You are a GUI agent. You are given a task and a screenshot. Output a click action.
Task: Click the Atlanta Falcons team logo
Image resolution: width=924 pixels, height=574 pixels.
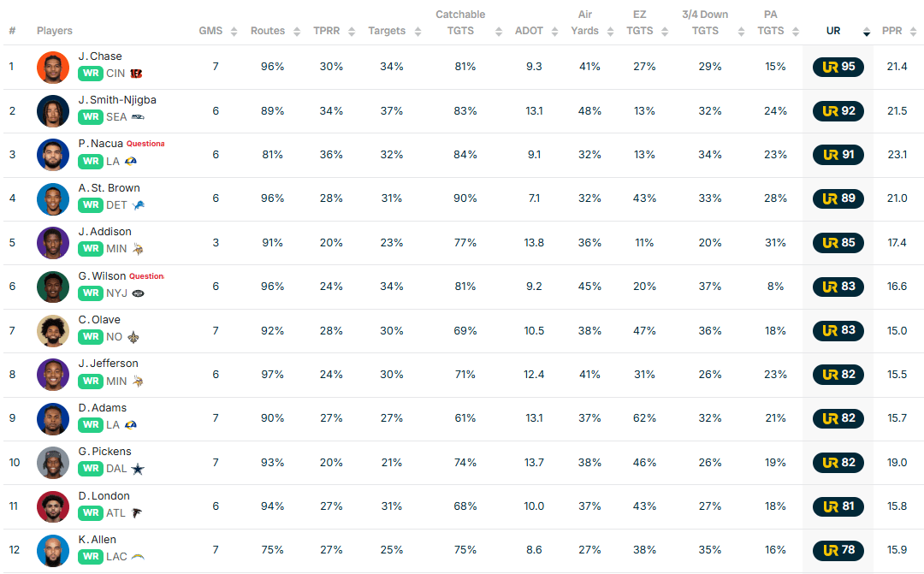coord(137,513)
